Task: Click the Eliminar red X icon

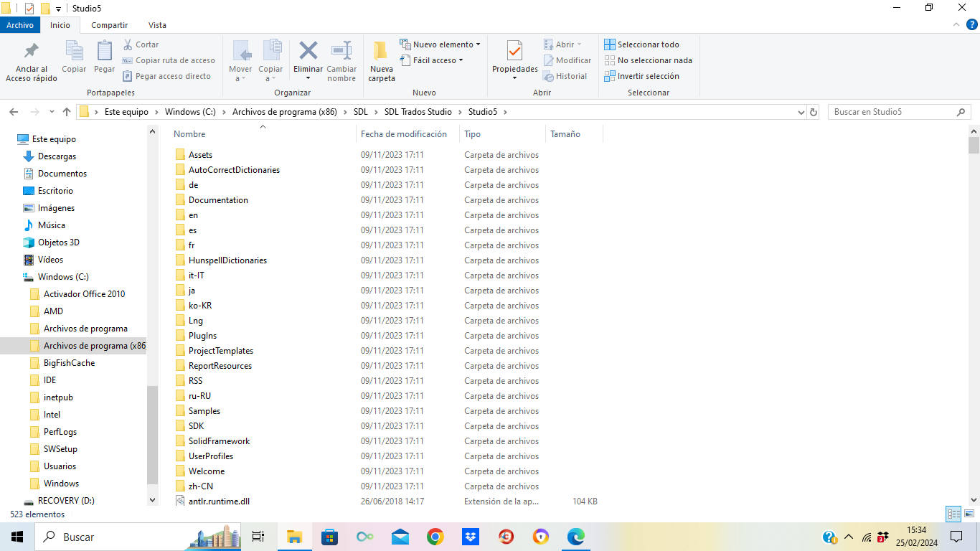Action: pyautogui.click(x=308, y=50)
